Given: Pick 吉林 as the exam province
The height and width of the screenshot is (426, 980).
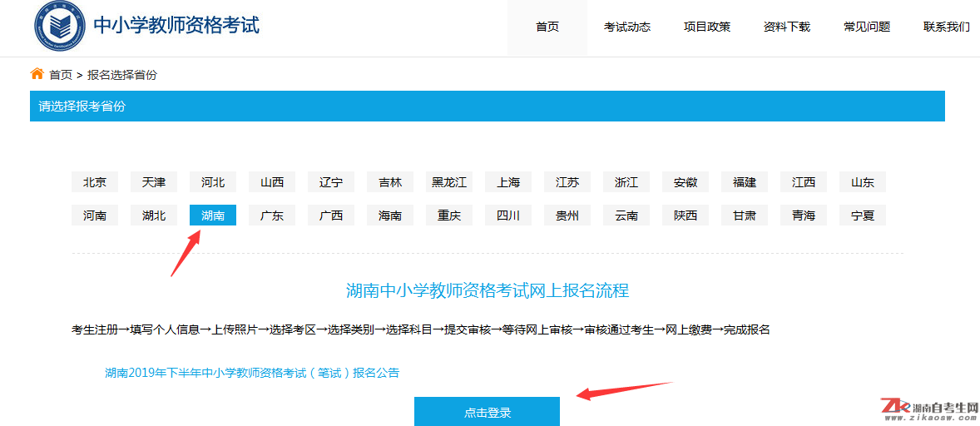Looking at the screenshot, I should tap(390, 182).
